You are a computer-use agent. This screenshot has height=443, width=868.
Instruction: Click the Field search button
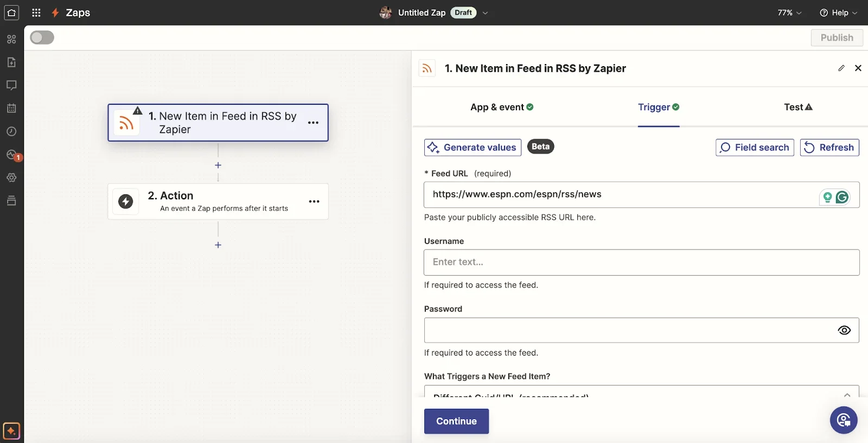coord(755,147)
